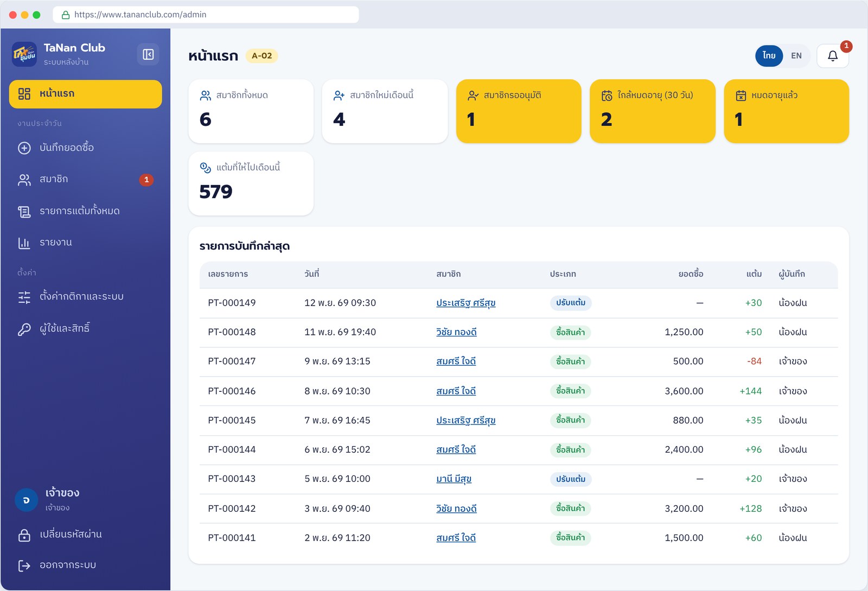Open ประเสริฐ ศรีสุข link in row PT-000145
Screen dimensions: 868x591
point(465,421)
